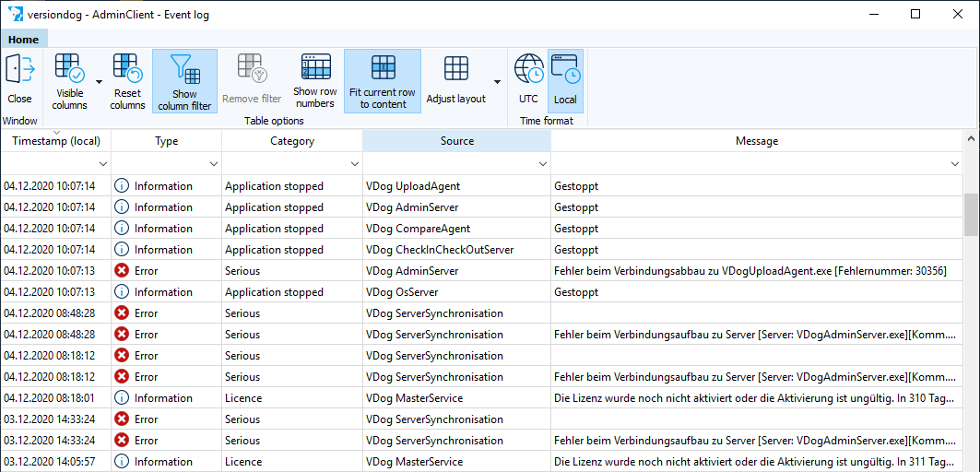This screenshot has height=472, width=980.
Task: Click the Source column header
Action: (457, 141)
